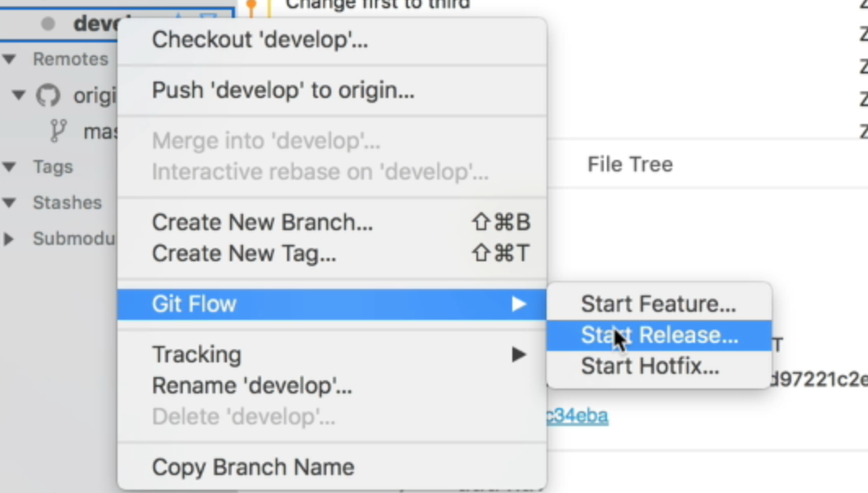Switch to the File Tree view

coord(630,164)
